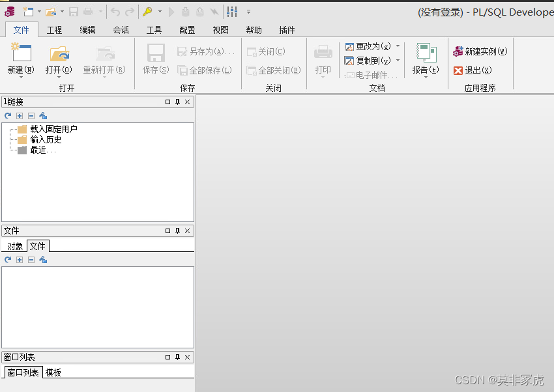Click the refresh icon in the 链接 panel
The height and width of the screenshot is (392, 554).
click(8, 116)
